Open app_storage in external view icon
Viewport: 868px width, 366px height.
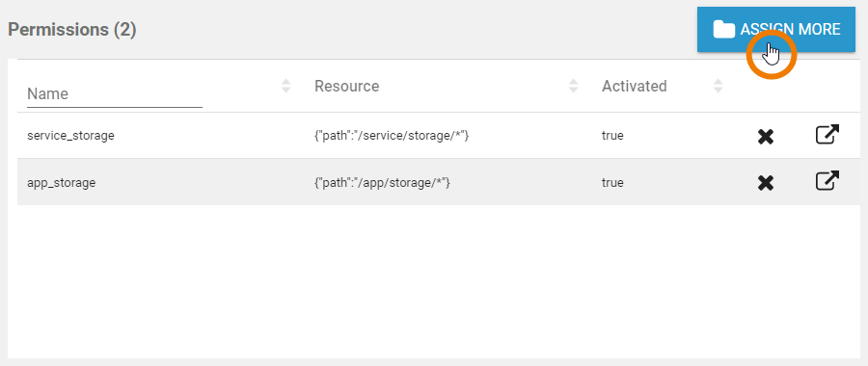pos(827,181)
